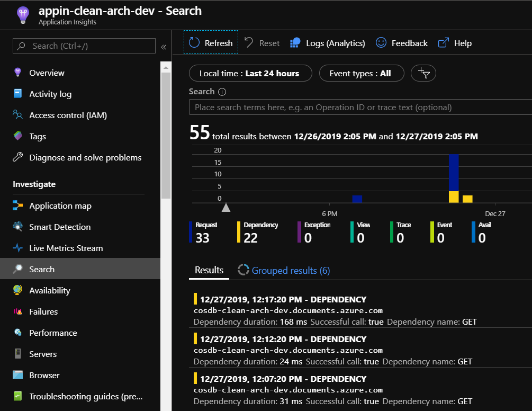Click the Application map icon
Screen dimensions: 532x411
17,205
